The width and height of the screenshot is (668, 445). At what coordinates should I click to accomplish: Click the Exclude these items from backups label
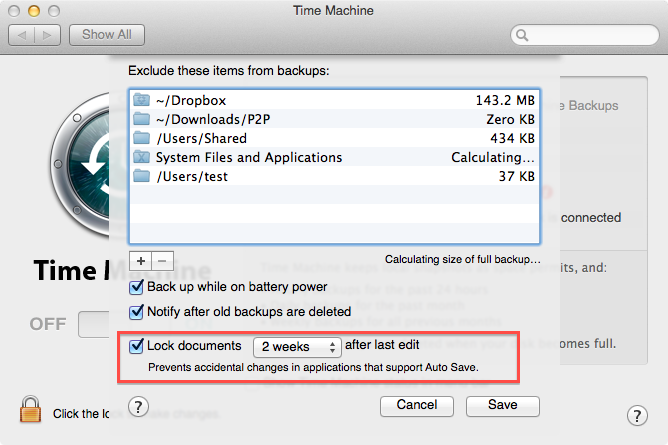point(229,71)
